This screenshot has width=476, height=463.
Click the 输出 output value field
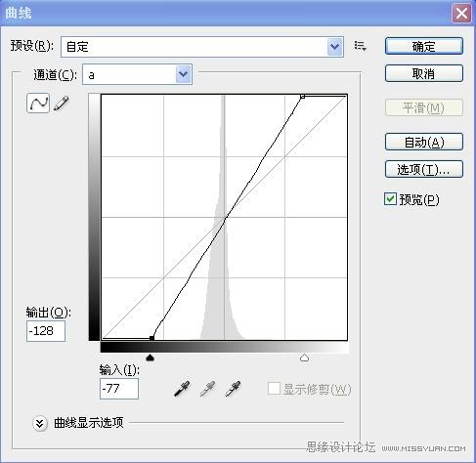coord(46,331)
